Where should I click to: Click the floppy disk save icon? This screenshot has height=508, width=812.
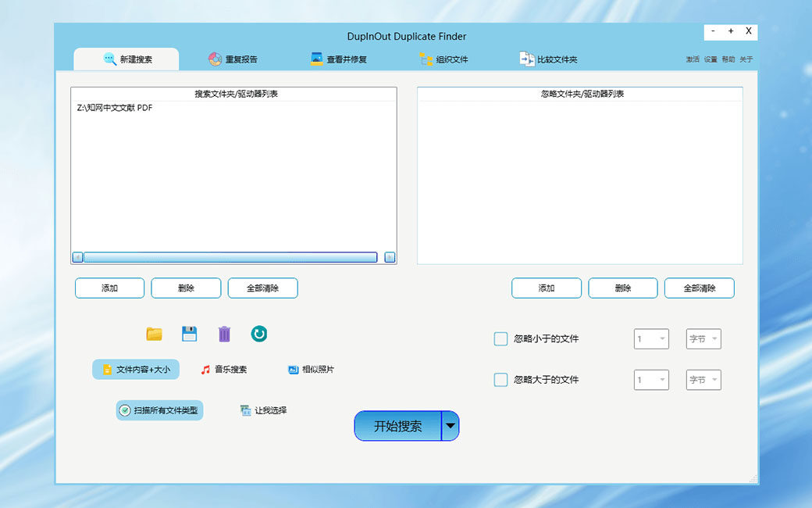coord(190,334)
